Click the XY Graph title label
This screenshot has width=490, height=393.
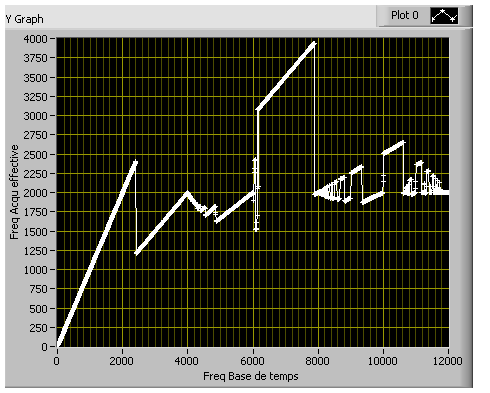click(x=25, y=19)
